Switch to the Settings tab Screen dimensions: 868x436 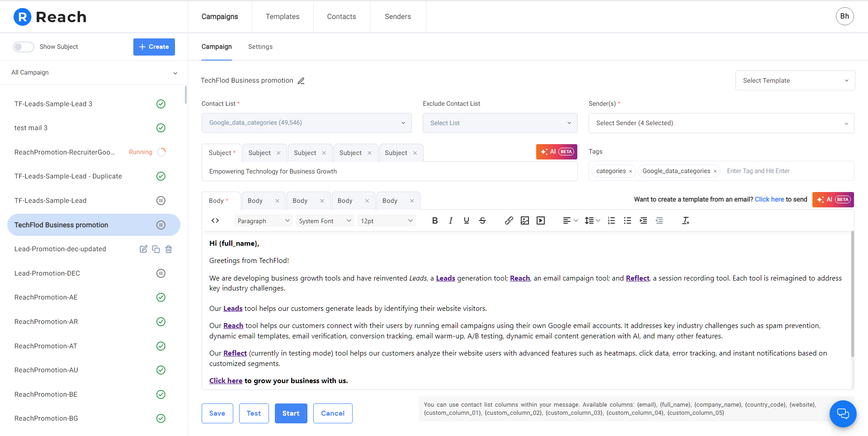click(x=260, y=47)
